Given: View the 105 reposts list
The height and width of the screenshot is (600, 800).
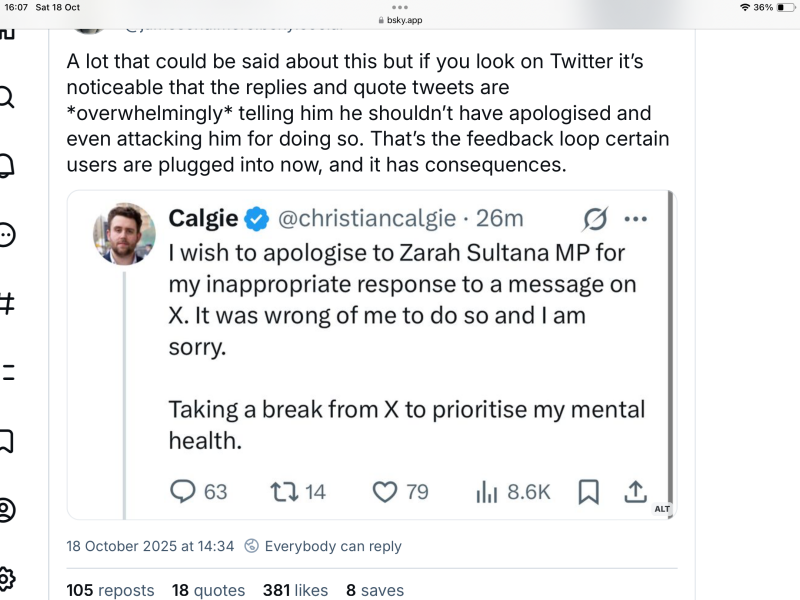Looking at the screenshot, I should pyautogui.click(x=110, y=590).
